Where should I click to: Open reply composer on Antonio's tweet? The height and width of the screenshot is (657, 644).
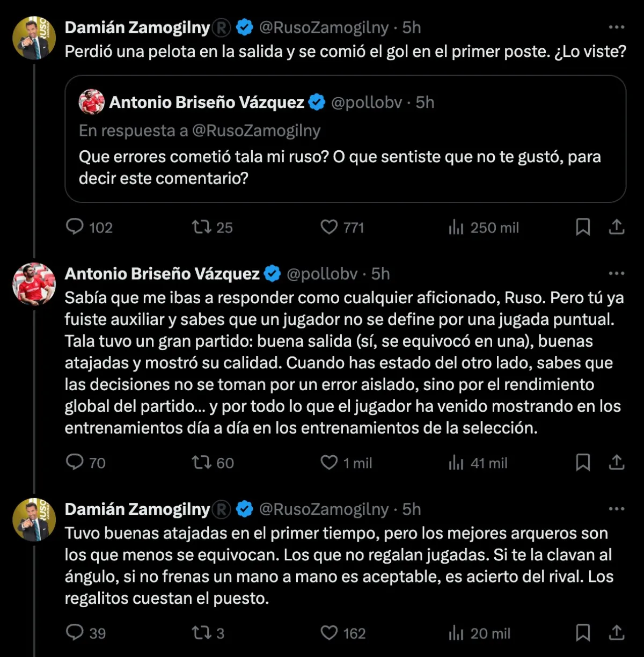tap(76, 462)
